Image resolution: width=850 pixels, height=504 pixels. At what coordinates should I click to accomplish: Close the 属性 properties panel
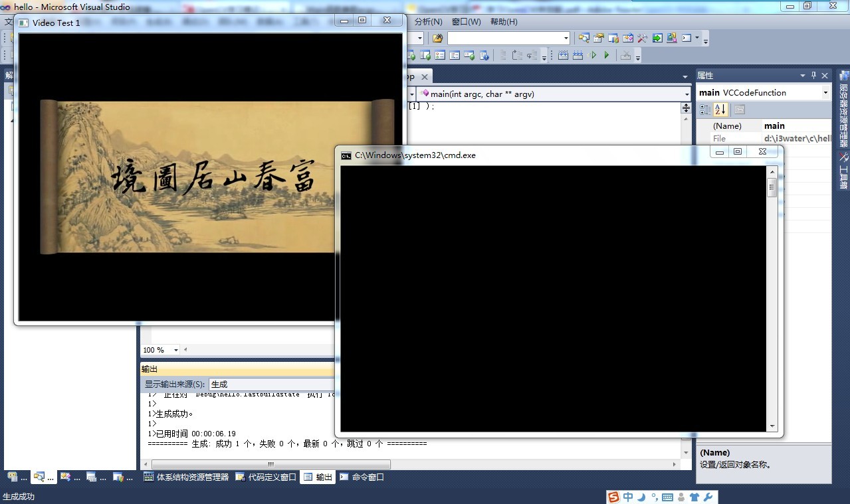(x=825, y=76)
